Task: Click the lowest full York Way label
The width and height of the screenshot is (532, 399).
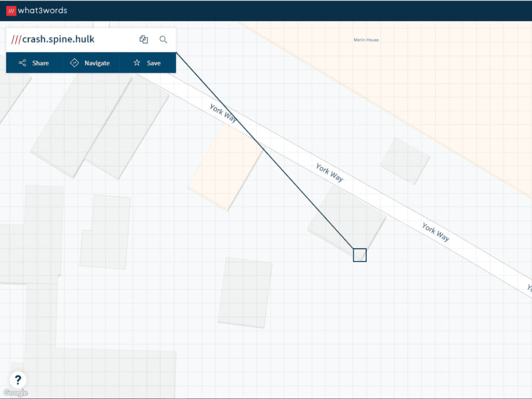Action: click(435, 232)
